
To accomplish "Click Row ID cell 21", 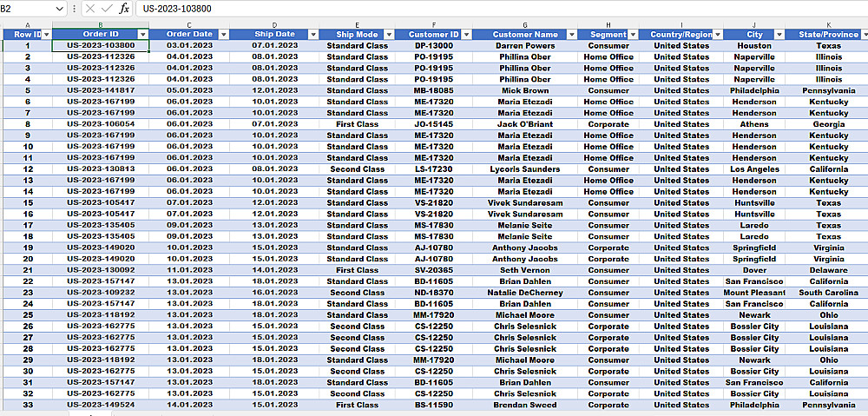I will (x=28, y=270).
